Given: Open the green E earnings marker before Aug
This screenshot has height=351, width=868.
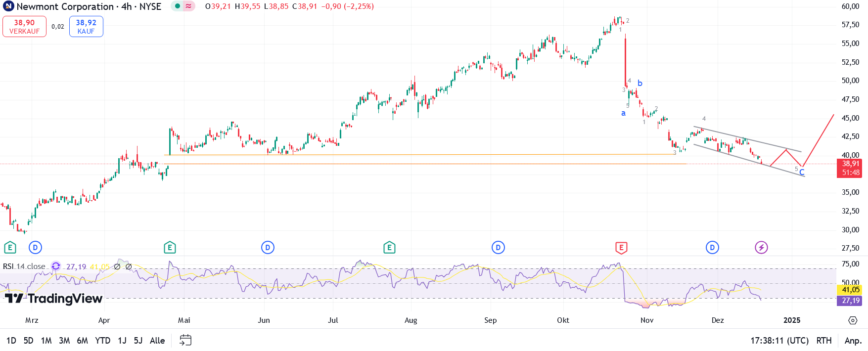Looking at the screenshot, I should [389, 248].
